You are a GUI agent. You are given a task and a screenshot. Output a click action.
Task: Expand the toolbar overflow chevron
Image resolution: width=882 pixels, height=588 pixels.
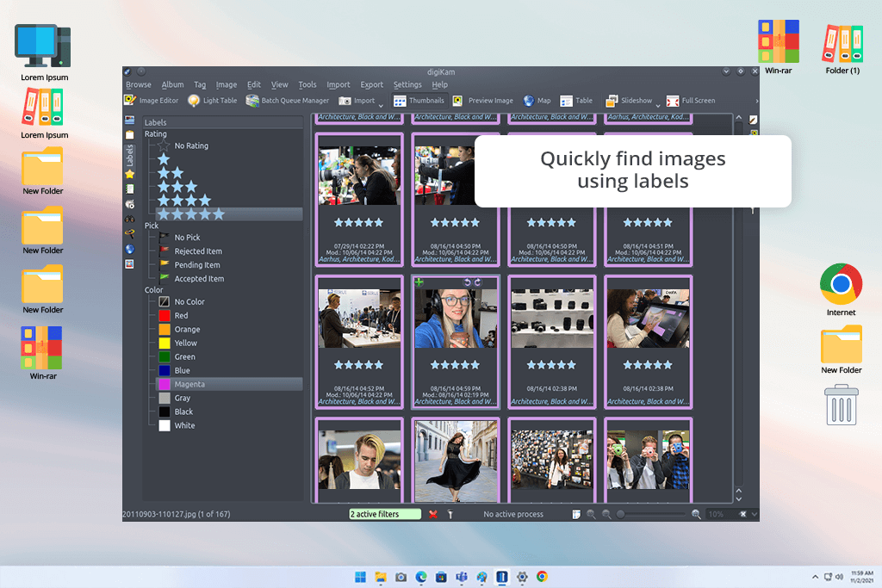pos(756,102)
